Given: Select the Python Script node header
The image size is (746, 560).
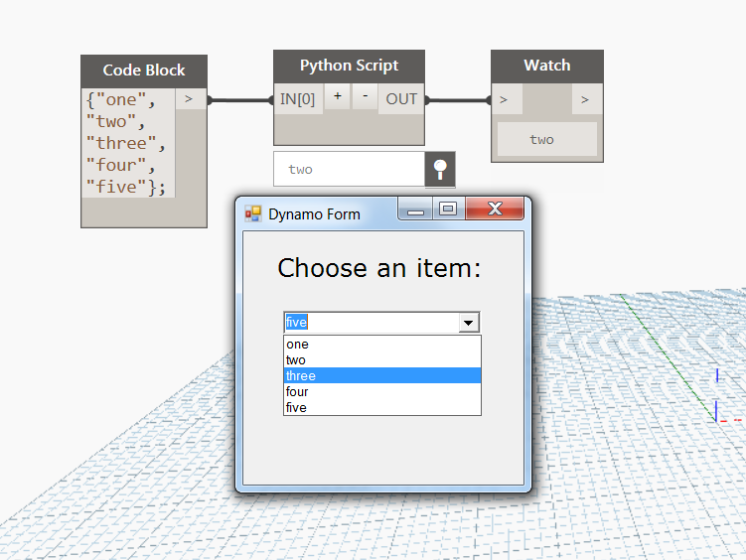Looking at the screenshot, I should pyautogui.click(x=350, y=66).
